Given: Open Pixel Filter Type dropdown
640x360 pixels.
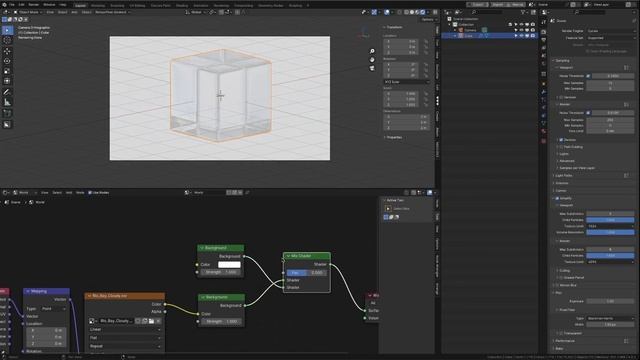Looking at the screenshot, I should click(x=611, y=318).
